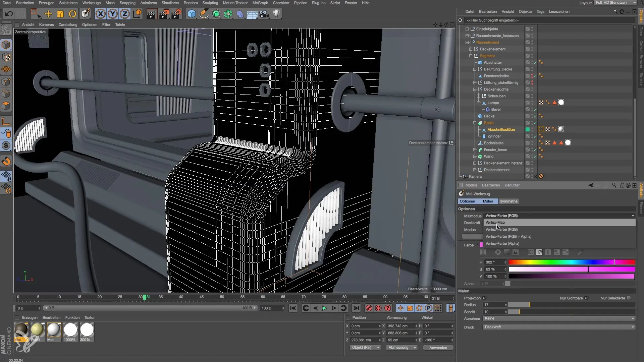This screenshot has width=644, height=362.
Task: Select the Scale tool icon
Action: pyautogui.click(x=60, y=14)
